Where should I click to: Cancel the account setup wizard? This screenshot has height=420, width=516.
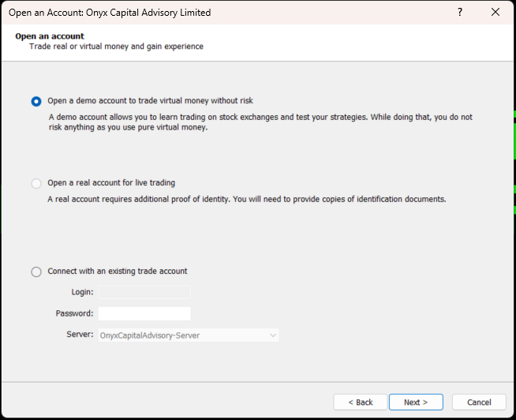coord(478,402)
